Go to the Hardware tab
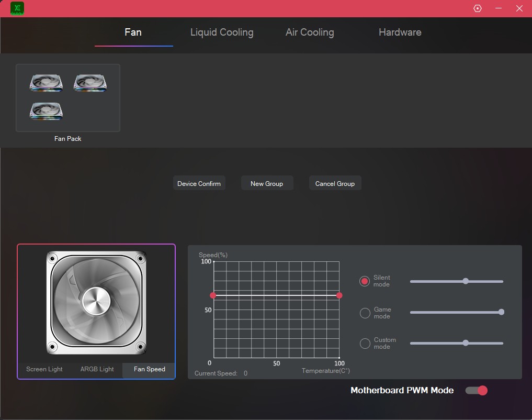The image size is (532, 420). (400, 32)
